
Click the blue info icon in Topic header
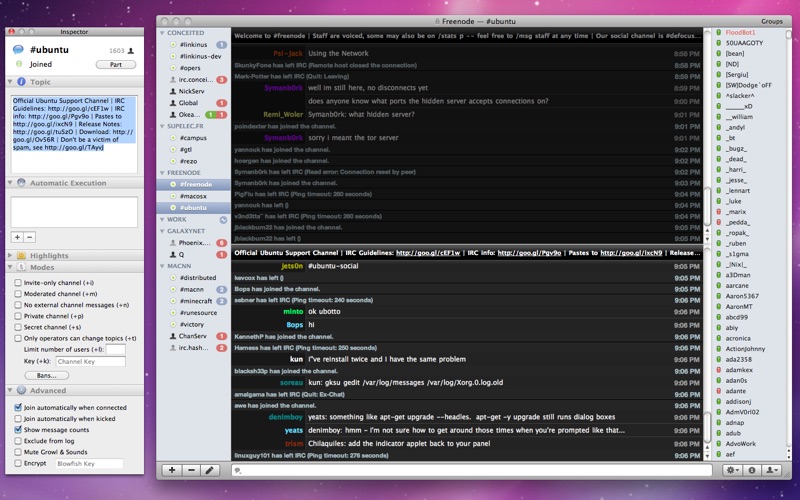21,82
